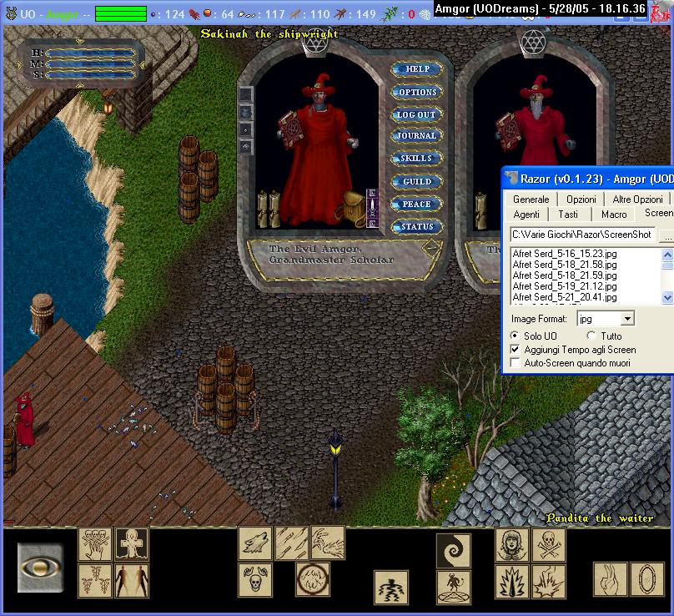The width and height of the screenshot is (674, 616).
Task: Toggle the PEACE button on paperdoll
Action: (x=416, y=204)
